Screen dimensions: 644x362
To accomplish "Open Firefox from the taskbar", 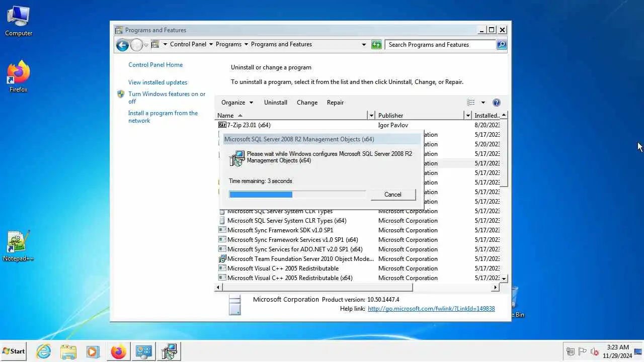I will 119,351.
